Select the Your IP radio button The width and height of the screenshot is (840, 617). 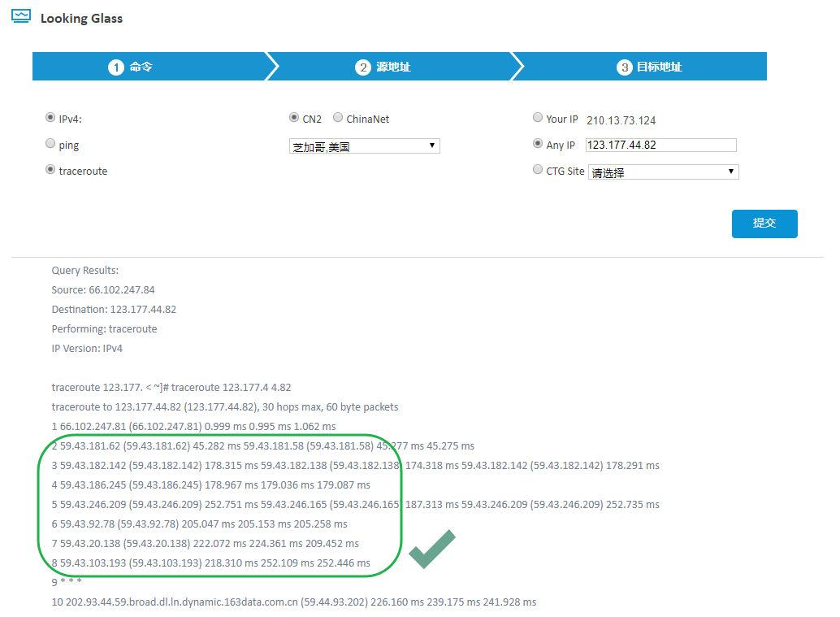tap(538, 118)
